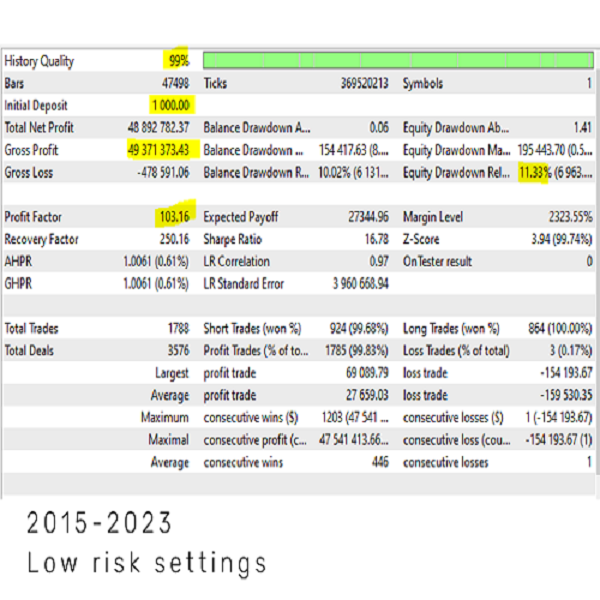Click the 2015-2023 caption text

tap(99, 523)
